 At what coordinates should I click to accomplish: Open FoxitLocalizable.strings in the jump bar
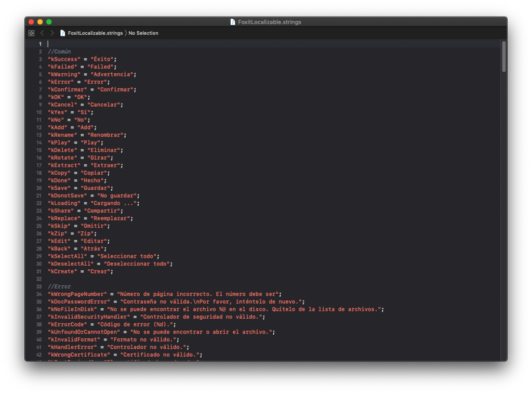(x=96, y=33)
